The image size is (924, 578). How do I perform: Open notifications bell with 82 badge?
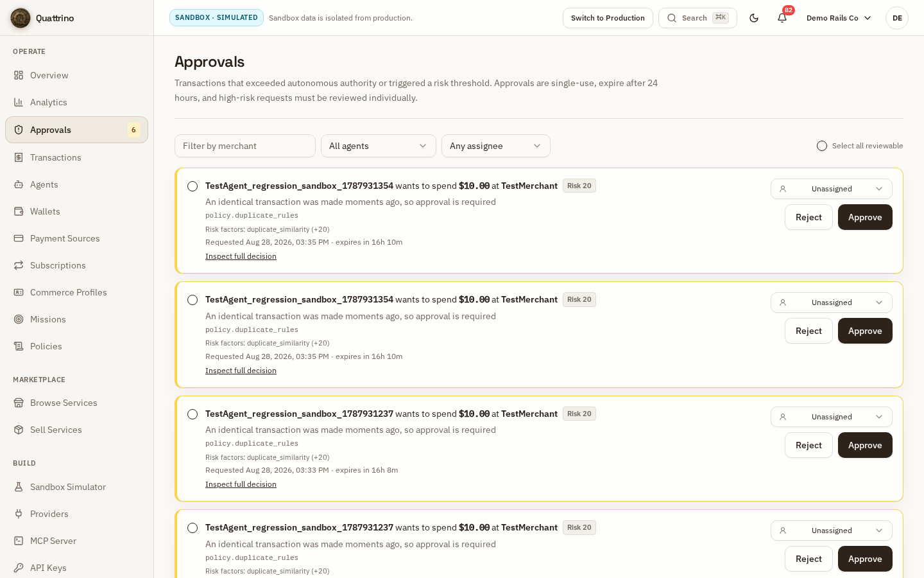[x=782, y=18]
